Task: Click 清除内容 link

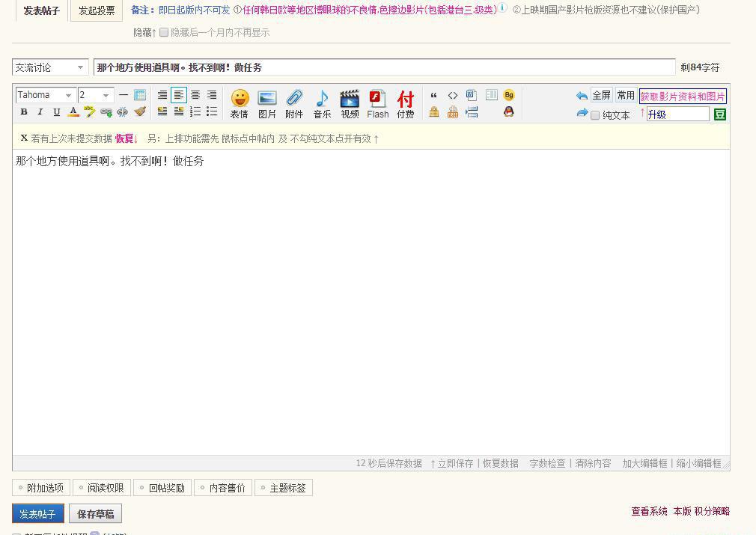Action: pyautogui.click(x=593, y=463)
